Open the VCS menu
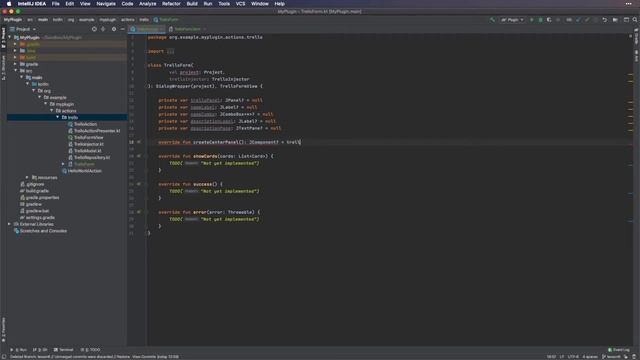 coord(240,4)
